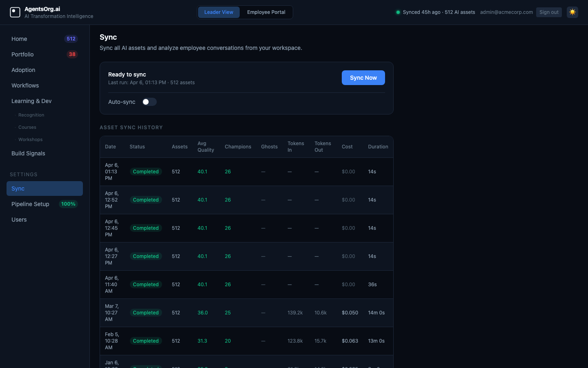588x368 pixels.
Task: Switch theme using the sun icon
Action: point(572,12)
